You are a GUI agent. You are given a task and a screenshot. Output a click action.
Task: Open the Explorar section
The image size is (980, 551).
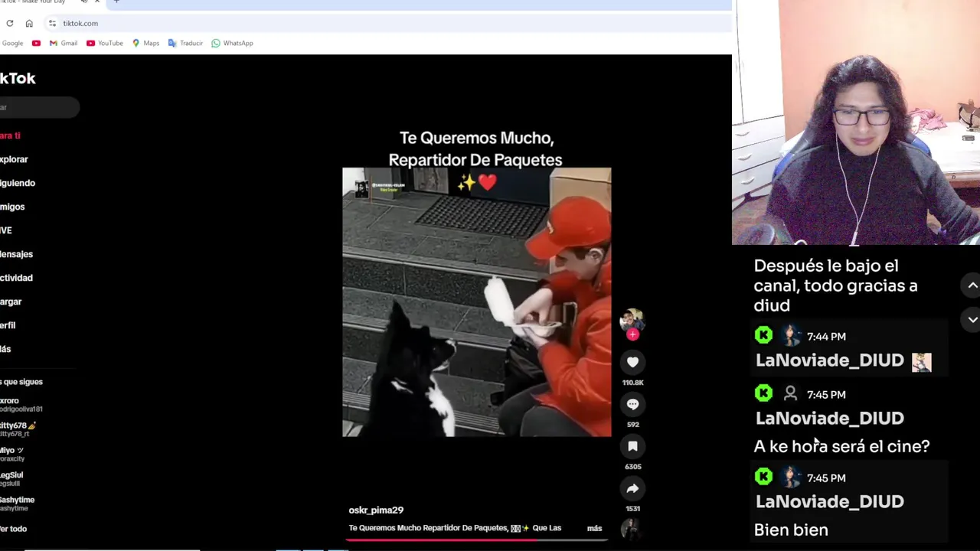coord(14,159)
